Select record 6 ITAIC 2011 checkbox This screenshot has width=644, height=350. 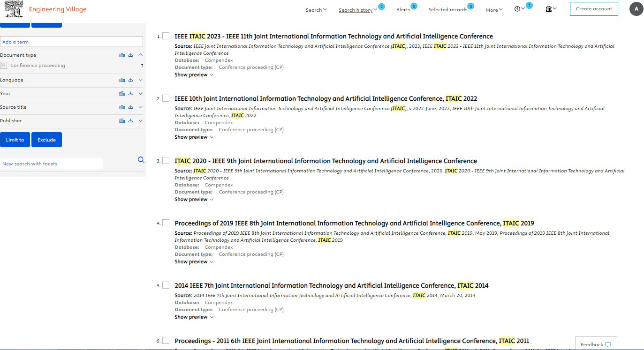pos(166,341)
